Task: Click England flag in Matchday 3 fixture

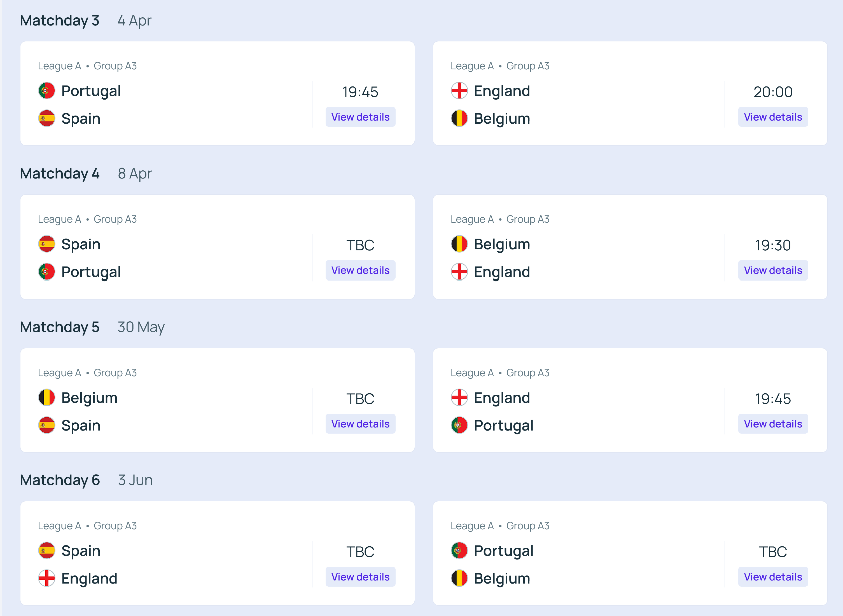Action: tap(459, 91)
